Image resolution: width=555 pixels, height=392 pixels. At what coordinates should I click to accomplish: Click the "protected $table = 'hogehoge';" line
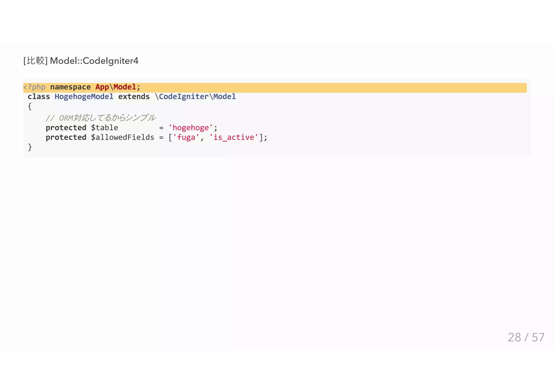point(131,128)
